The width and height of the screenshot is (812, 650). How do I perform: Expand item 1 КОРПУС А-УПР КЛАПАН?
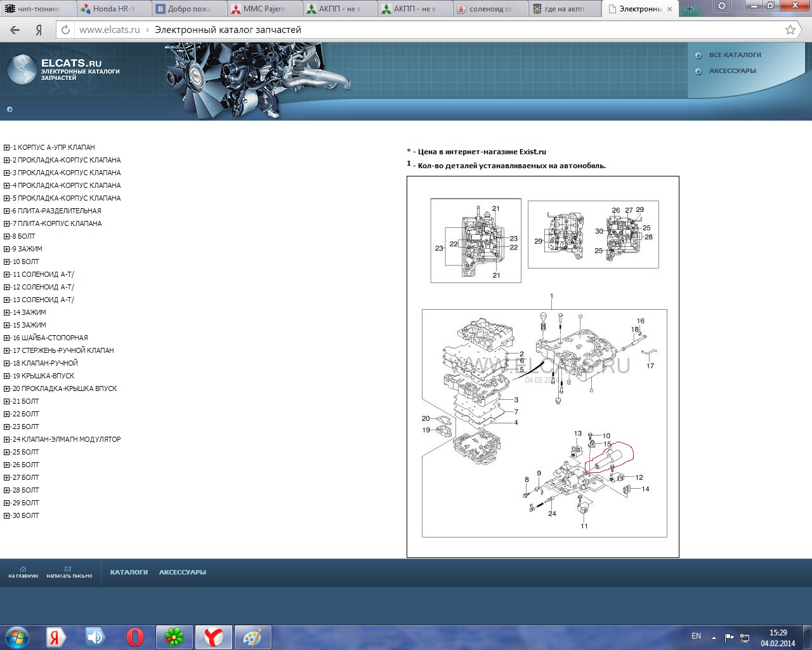tap(7, 147)
